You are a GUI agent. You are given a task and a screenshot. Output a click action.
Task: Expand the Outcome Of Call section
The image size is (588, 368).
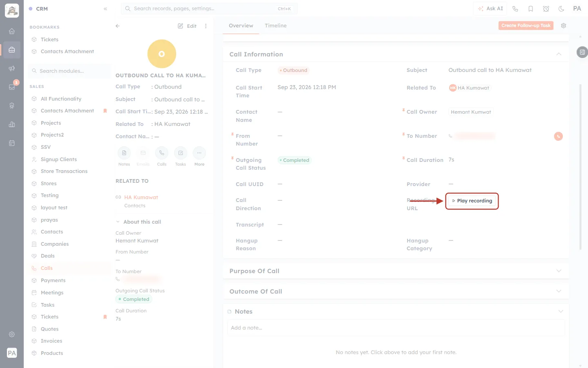pos(559,291)
